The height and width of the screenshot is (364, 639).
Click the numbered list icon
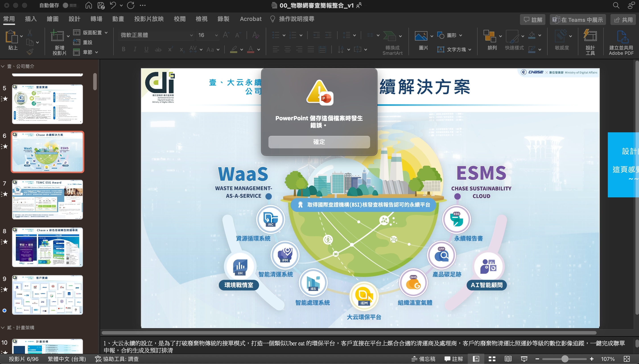(x=293, y=35)
